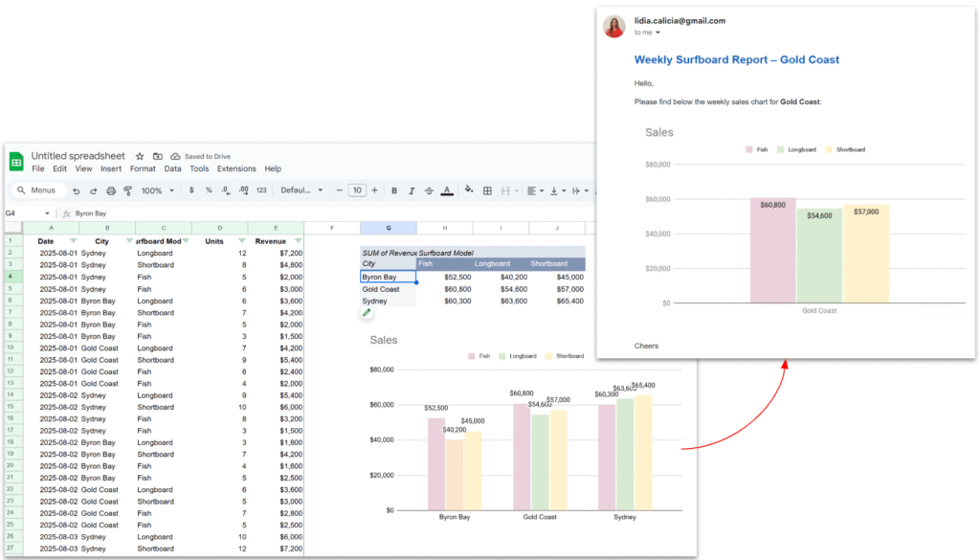Click the redo arrow icon
Screen dimensions: 980x560
point(94,190)
